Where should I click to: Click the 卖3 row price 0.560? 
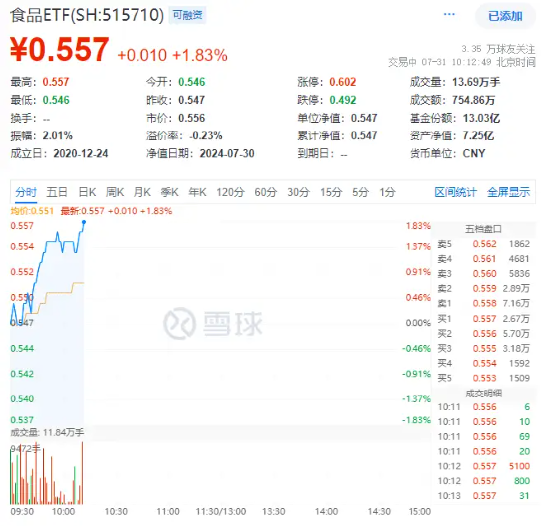click(x=484, y=274)
